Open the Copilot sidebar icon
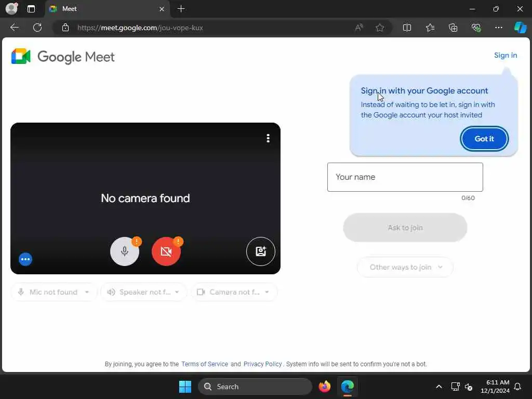532x399 pixels. pyautogui.click(x=520, y=28)
